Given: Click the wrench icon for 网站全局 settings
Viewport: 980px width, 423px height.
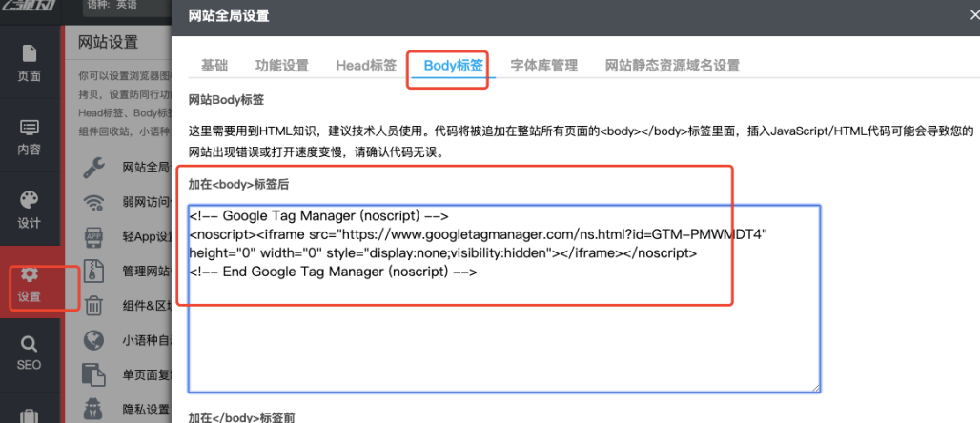Looking at the screenshot, I should click(x=94, y=168).
